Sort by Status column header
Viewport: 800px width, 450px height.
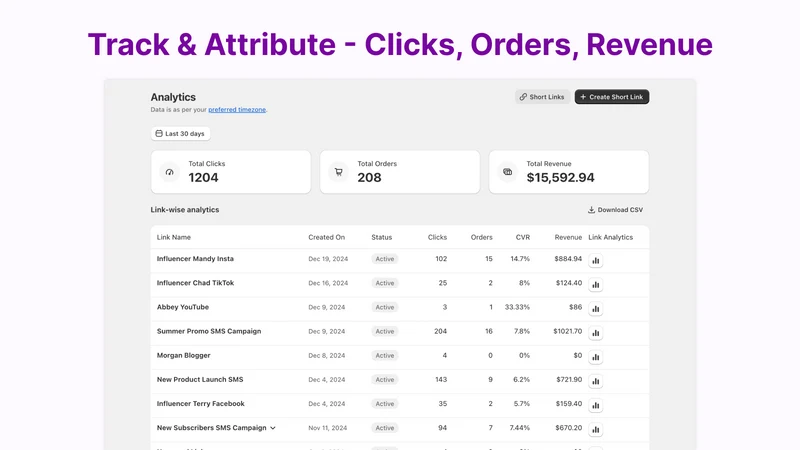[x=382, y=237]
